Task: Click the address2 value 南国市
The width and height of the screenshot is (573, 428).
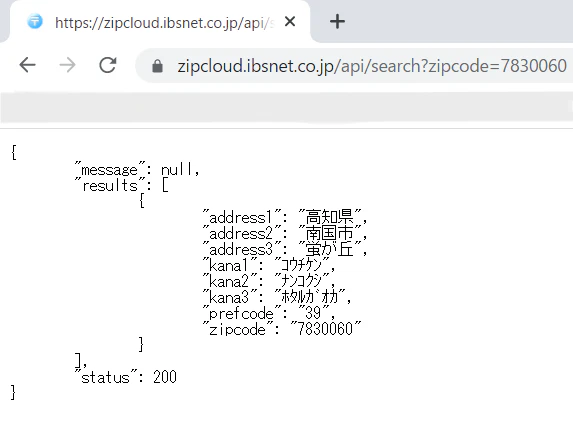Action: [330, 233]
